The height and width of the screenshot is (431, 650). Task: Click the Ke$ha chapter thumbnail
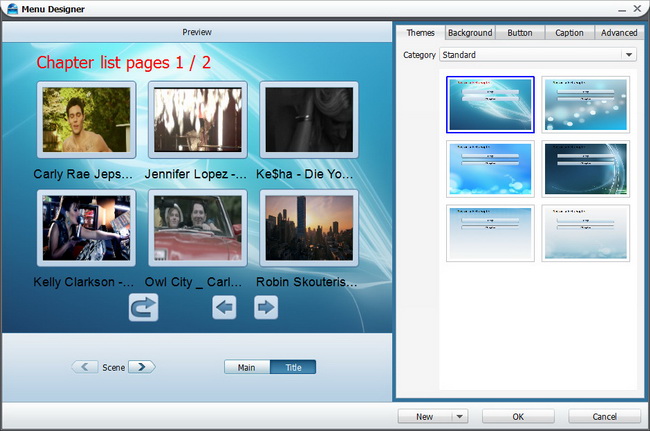(x=309, y=120)
